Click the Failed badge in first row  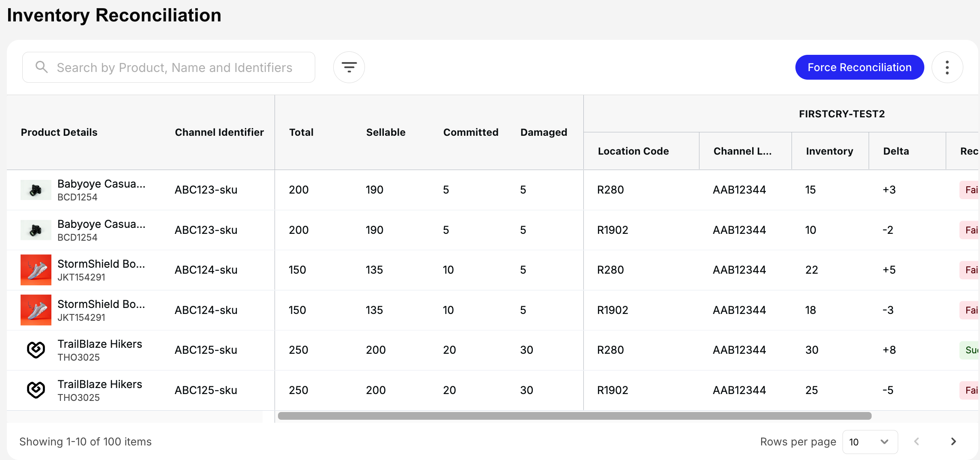971,190
